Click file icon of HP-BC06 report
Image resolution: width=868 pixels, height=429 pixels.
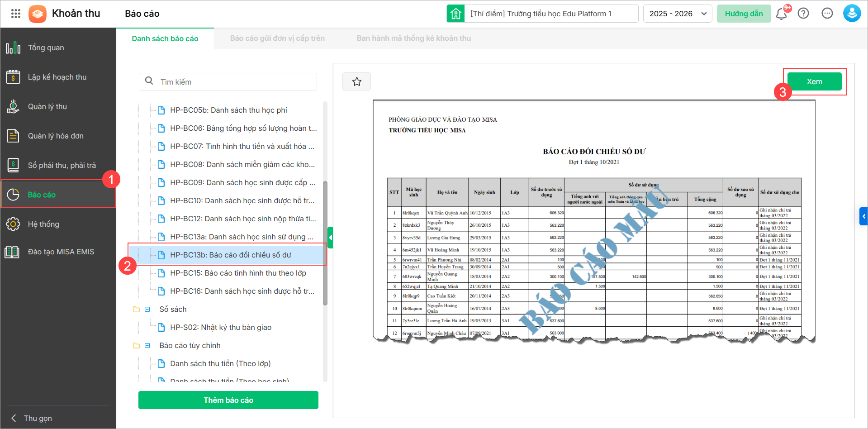pos(161,128)
